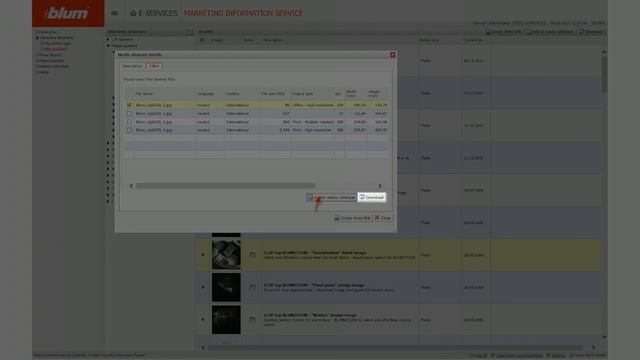Image resolution: width=640 pixels, height=360 pixels.
Task: Click the up arrow of the results vertical scrollbar
Action: coord(604,52)
